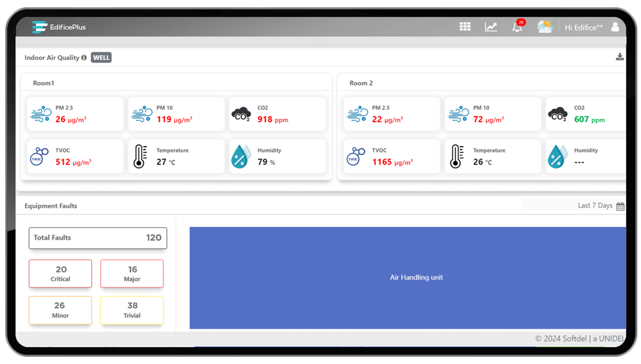Click the Equipment Faults section title
This screenshot has height=364, width=641.
point(51,206)
